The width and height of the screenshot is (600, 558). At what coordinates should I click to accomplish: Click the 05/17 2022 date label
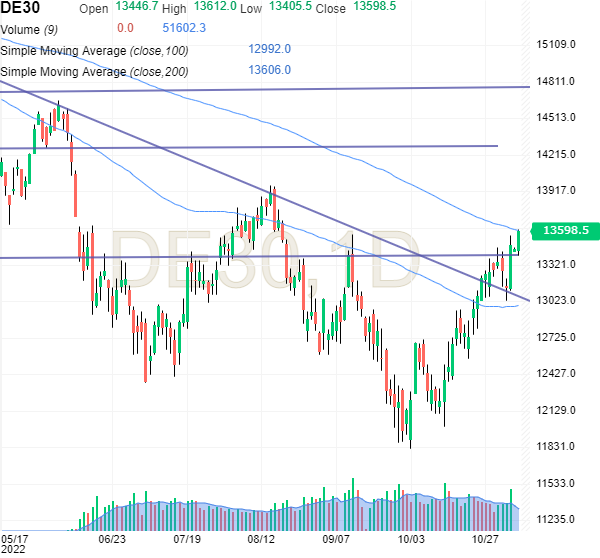[x=15, y=542]
